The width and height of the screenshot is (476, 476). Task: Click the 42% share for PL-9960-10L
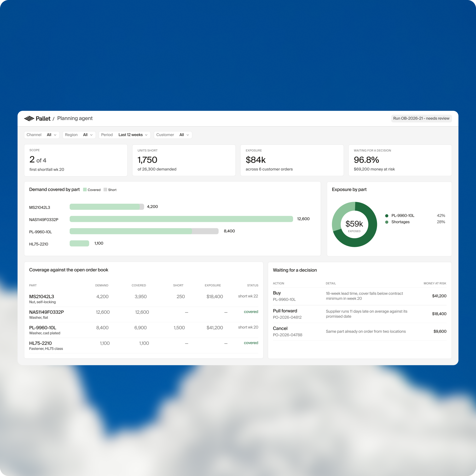(x=441, y=215)
